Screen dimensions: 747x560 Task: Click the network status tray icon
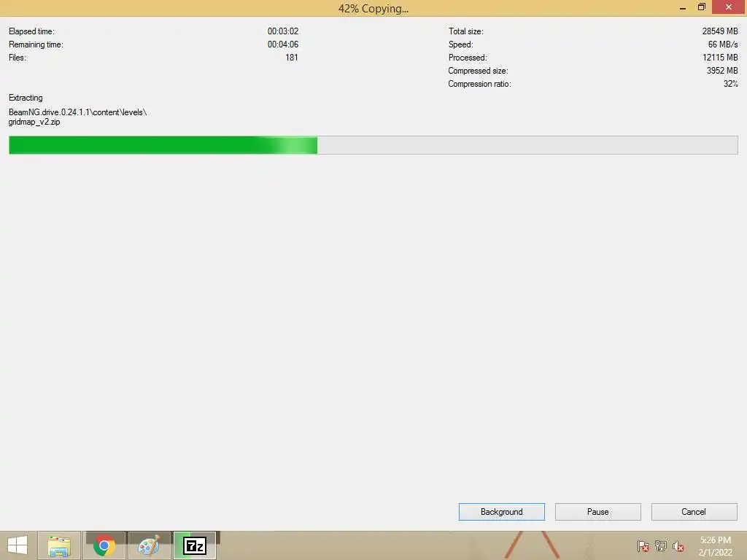[x=661, y=546]
